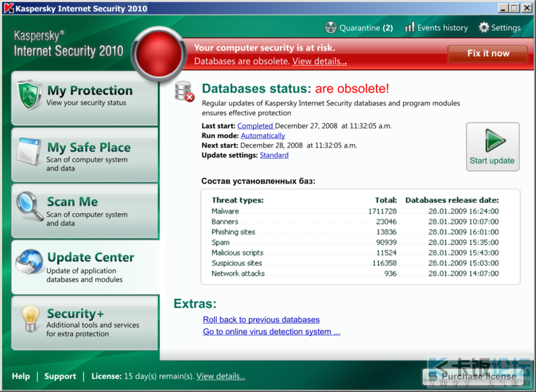The height and width of the screenshot is (392, 536).
Task: Click the Network attacks row
Action: coord(355,273)
